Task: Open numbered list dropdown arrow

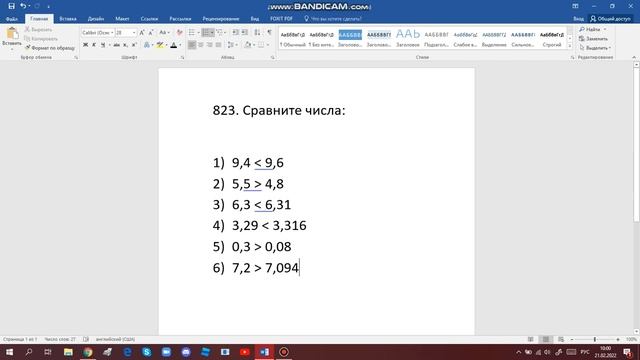Action: click(x=212, y=32)
